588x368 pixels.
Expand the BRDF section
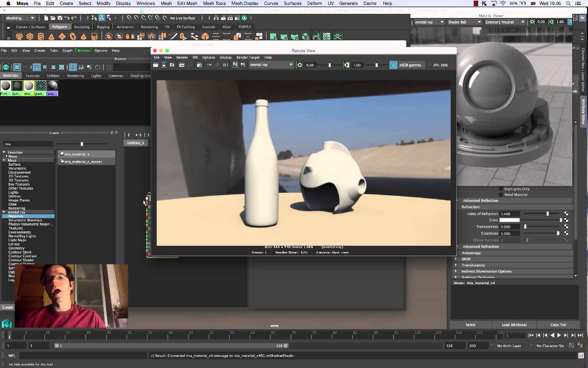[465, 259]
